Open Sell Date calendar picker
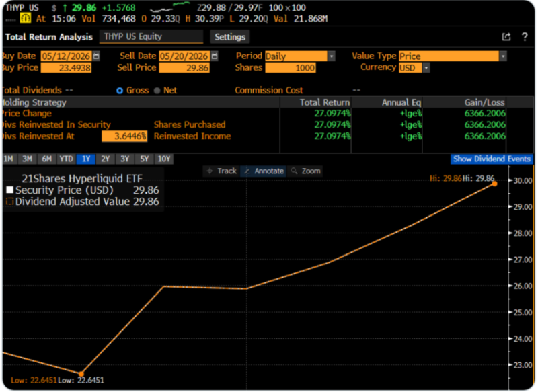Viewport: 538px width, 392px height. pyautogui.click(x=215, y=56)
